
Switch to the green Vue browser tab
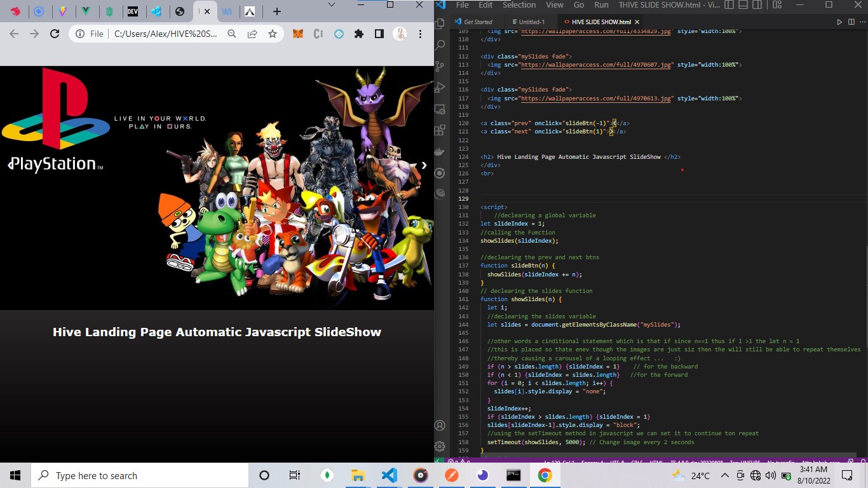[x=86, y=11]
